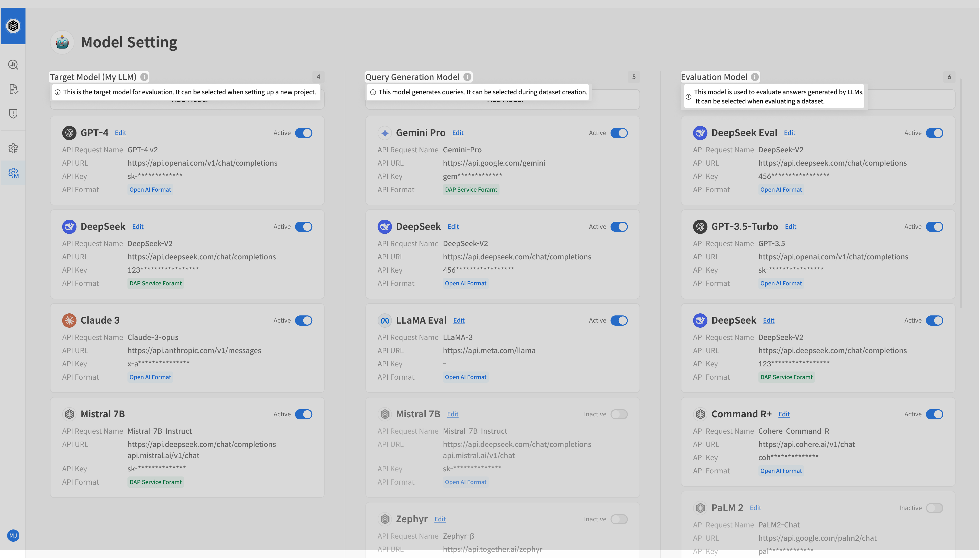The width and height of the screenshot is (980, 558).
Task: Click the GPT-3.5-Turbo OpenAI logo
Action: [701, 227]
